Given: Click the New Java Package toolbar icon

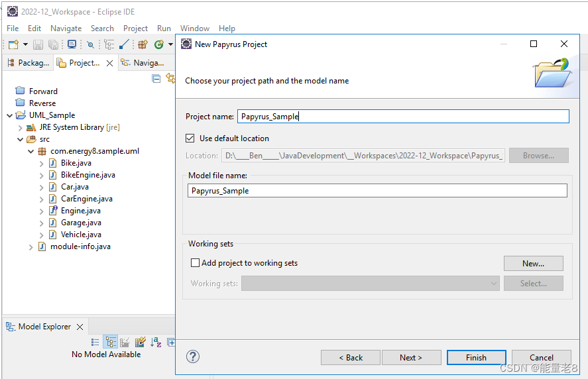Looking at the screenshot, I should click(x=143, y=44).
